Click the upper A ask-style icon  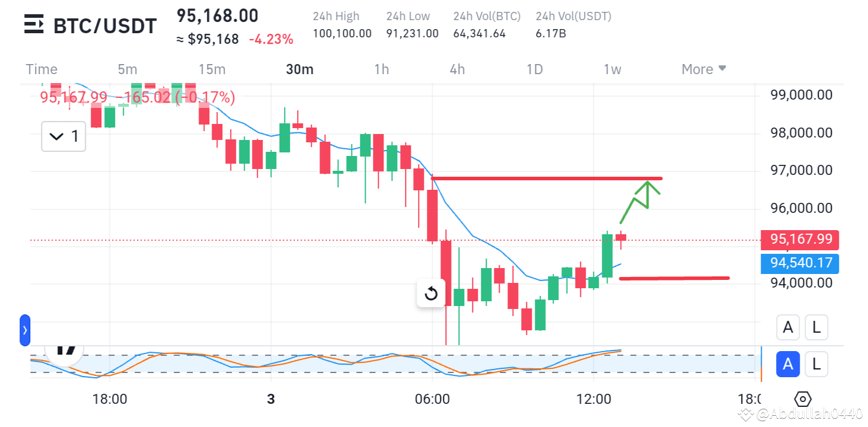click(x=788, y=327)
